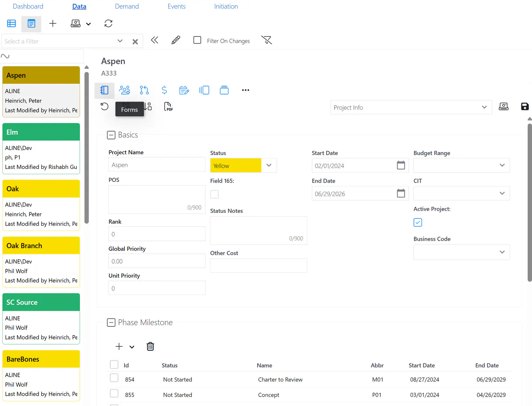This screenshot has width=532, height=406.
Task: Go to the Dashboard tab
Action: pos(28,6)
